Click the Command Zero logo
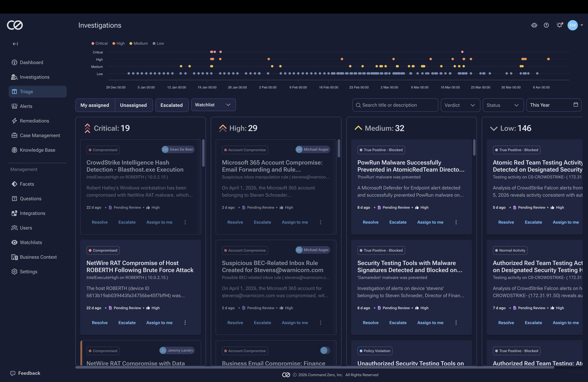Image resolution: width=588 pixels, height=382 pixels. 15,25
